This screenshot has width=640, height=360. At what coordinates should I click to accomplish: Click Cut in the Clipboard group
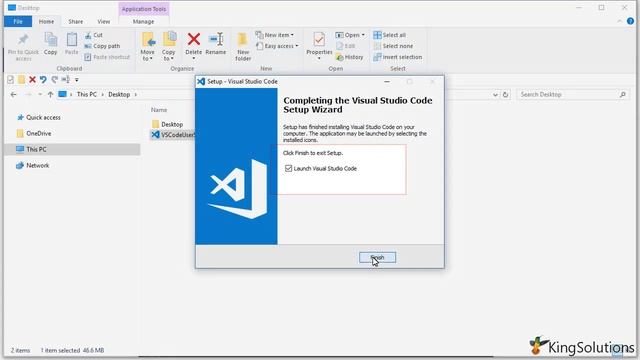tap(93, 35)
